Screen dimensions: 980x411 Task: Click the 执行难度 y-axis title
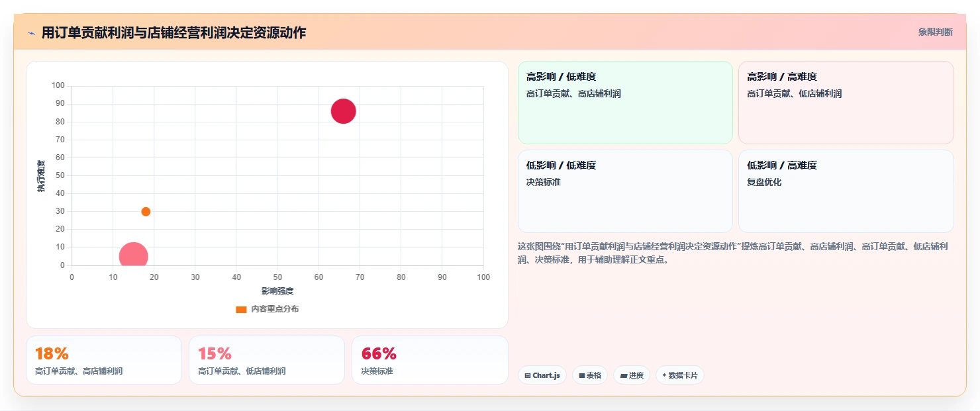tap(42, 176)
